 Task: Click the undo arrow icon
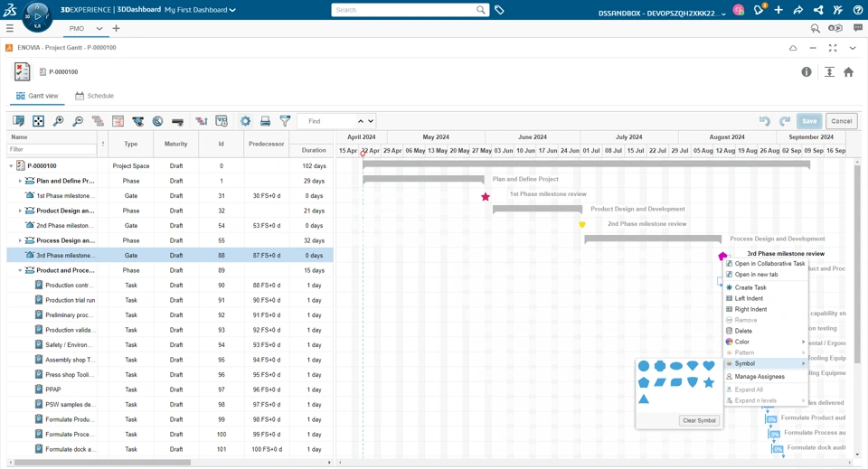pos(765,121)
